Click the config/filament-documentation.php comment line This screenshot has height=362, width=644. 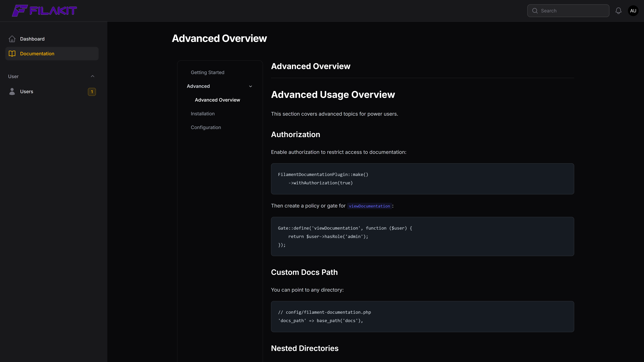(x=324, y=312)
